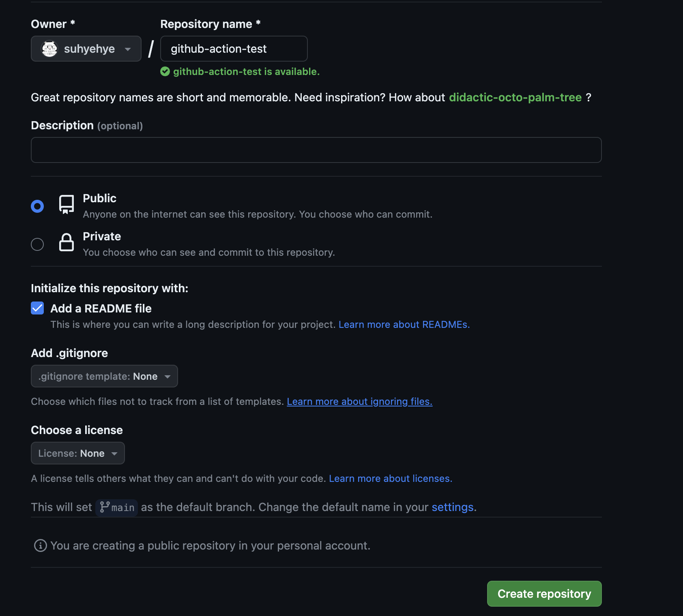Click the Private repository lock icon
Image resolution: width=683 pixels, height=616 pixels.
point(66,242)
